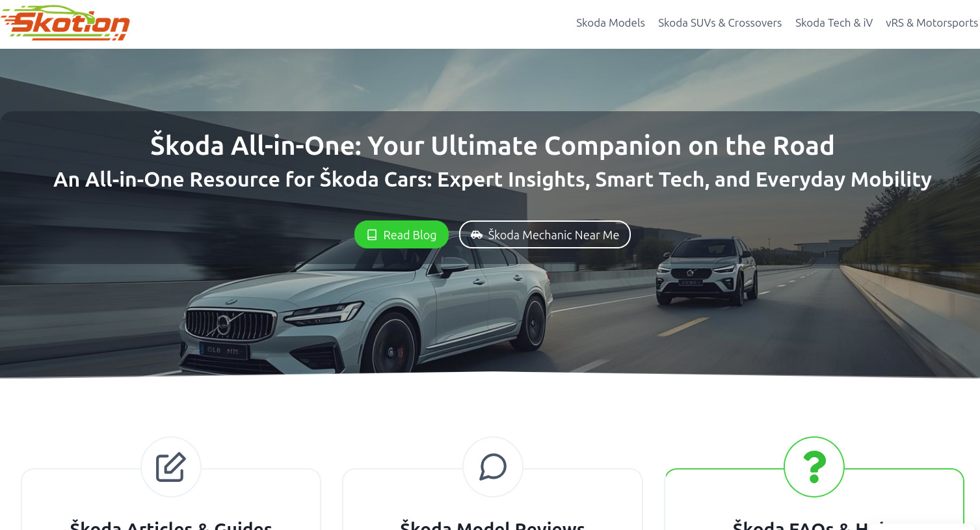Click the speech bubble reviews icon

coord(493,467)
